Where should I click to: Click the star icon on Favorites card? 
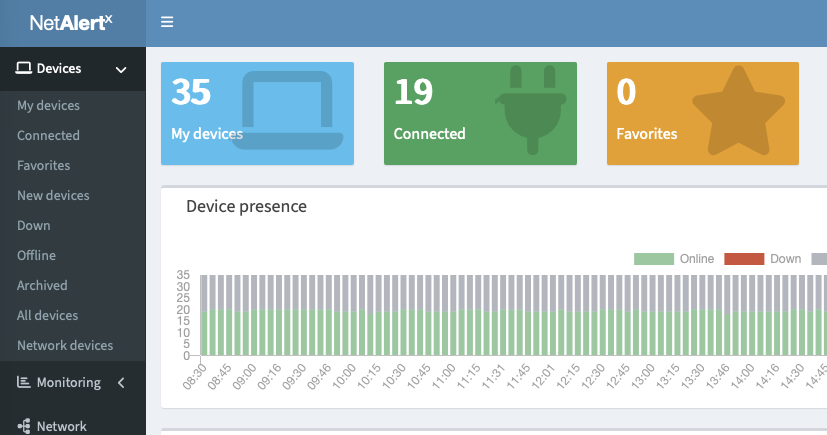[738, 112]
